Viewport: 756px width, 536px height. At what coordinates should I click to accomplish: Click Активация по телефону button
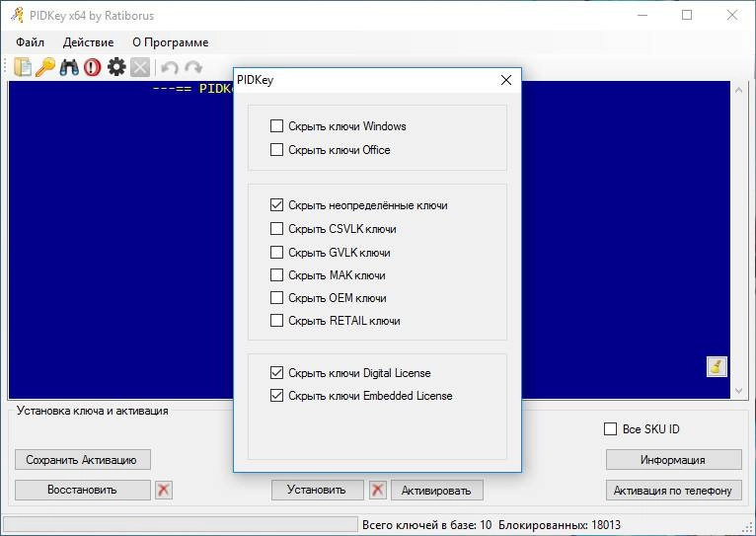(673, 491)
